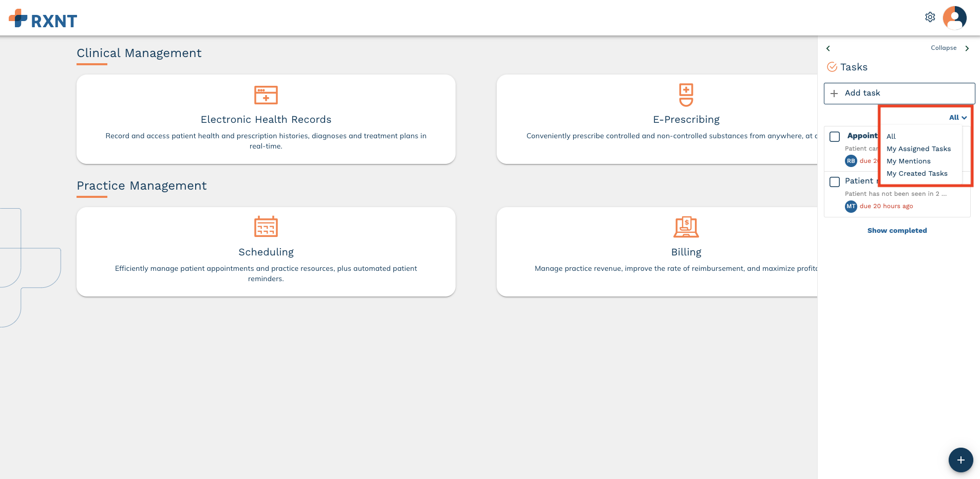Click Clinical Management heading
Viewport: 980px width, 479px height.
click(x=139, y=53)
